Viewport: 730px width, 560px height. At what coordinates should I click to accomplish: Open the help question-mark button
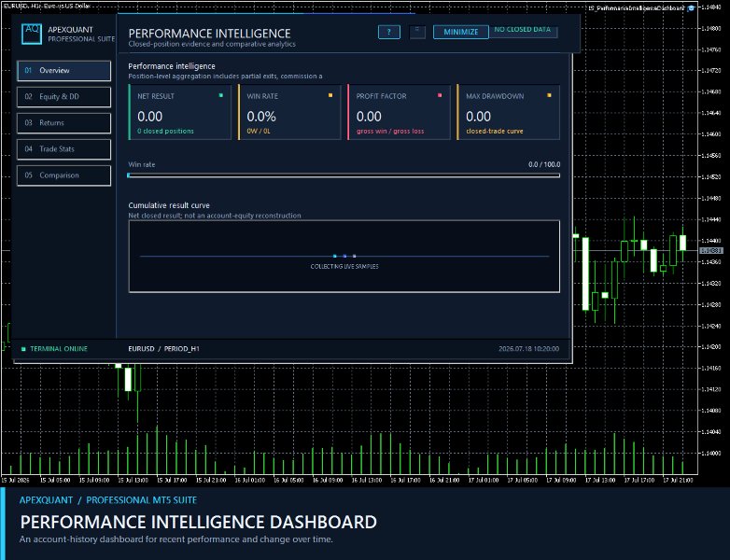coord(388,32)
